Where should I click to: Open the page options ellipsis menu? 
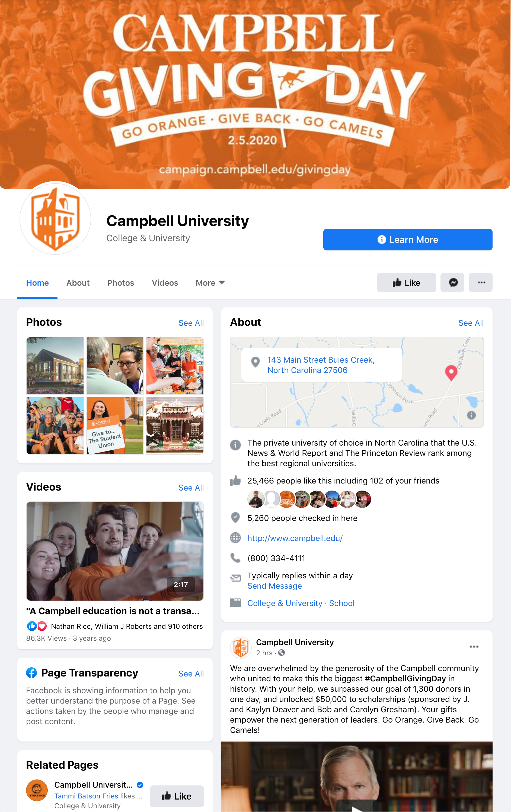point(481,283)
